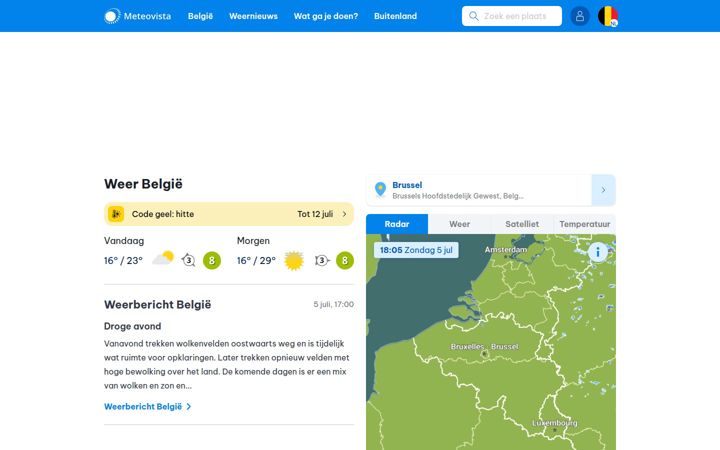Open Brussel forecast with arrow button
Image resolution: width=720 pixels, height=450 pixels.
(x=603, y=190)
